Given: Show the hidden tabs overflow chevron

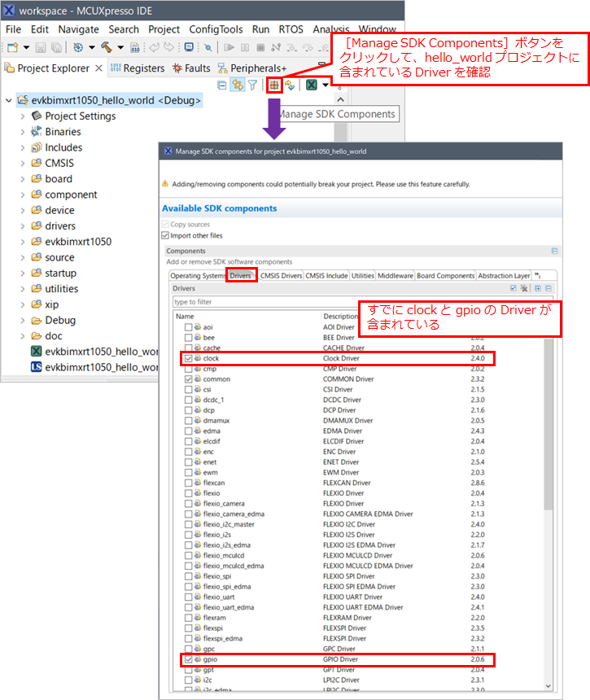Looking at the screenshot, I should 538,275.
